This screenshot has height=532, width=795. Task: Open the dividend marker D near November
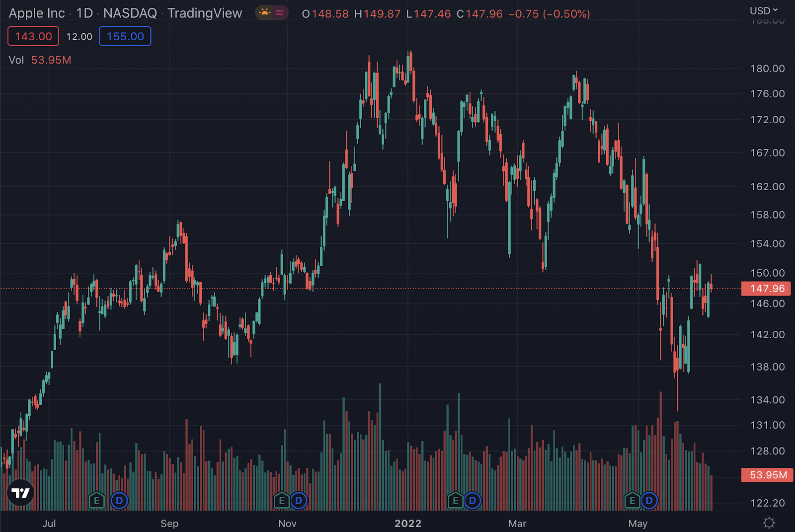(299, 501)
